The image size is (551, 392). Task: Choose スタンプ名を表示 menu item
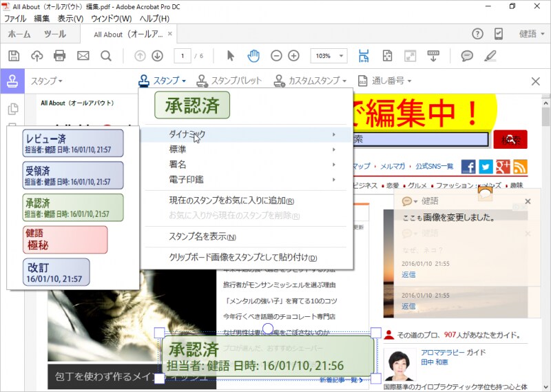202,236
